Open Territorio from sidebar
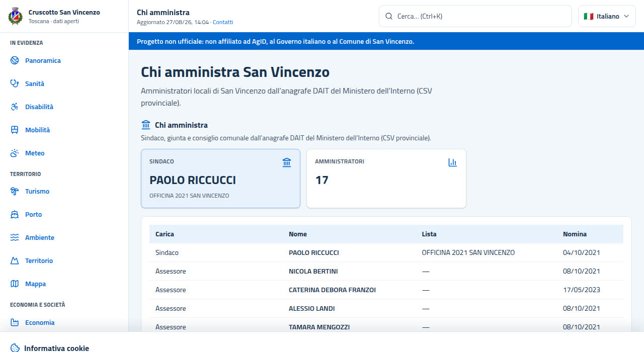Viewport: 644px width, 352px height. (x=64, y=261)
